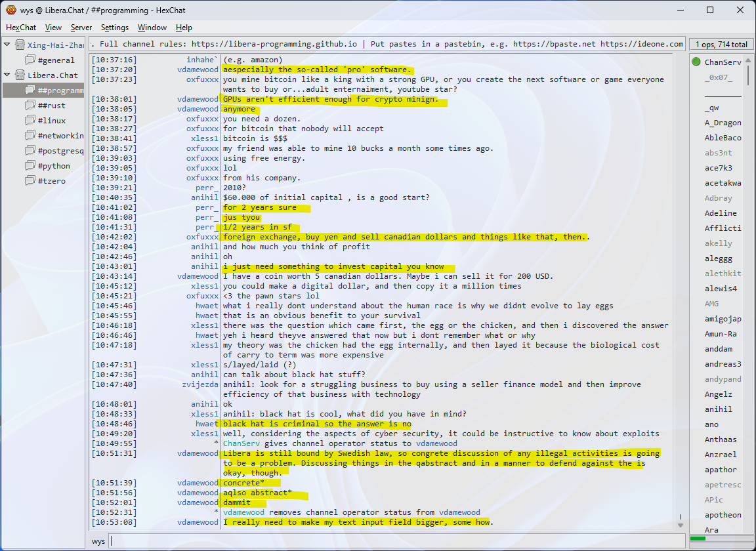Collapse the Libera.Chat server tree
This screenshot has width=756, height=551.
pyautogui.click(x=7, y=75)
